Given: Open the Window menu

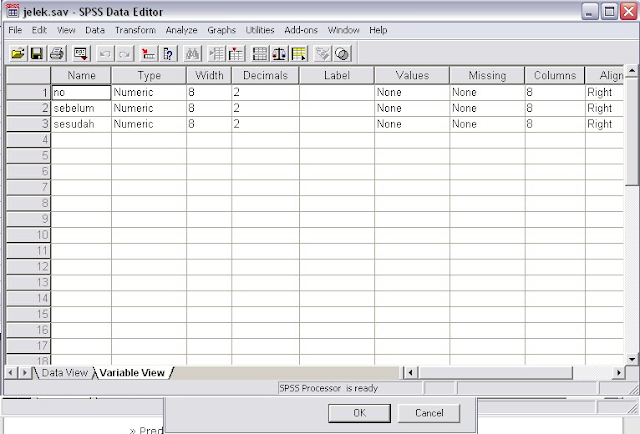Looking at the screenshot, I should [343, 30].
